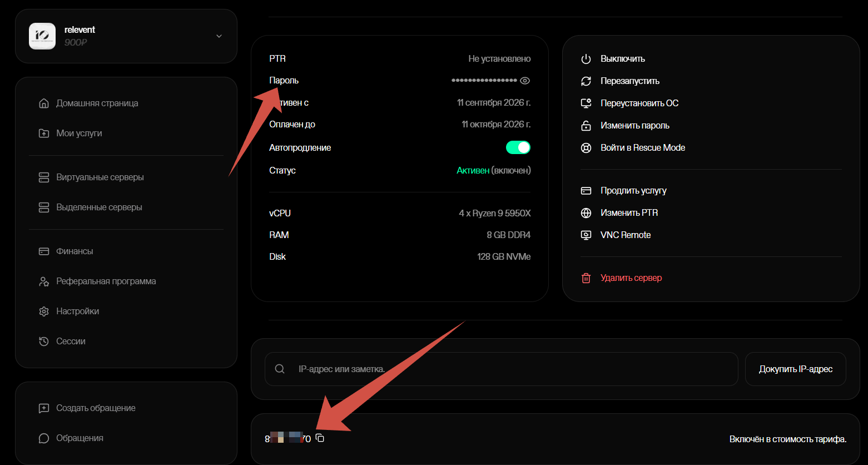Screen dimensions: 868x465
Task: Click the history icon beside Сессии
Action: click(x=44, y=342)
